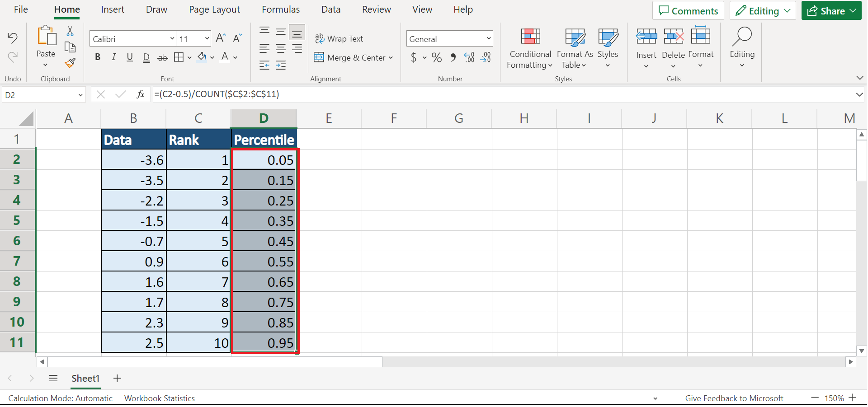Open the Review menu
868x407 pixels.
pos(376,9)
